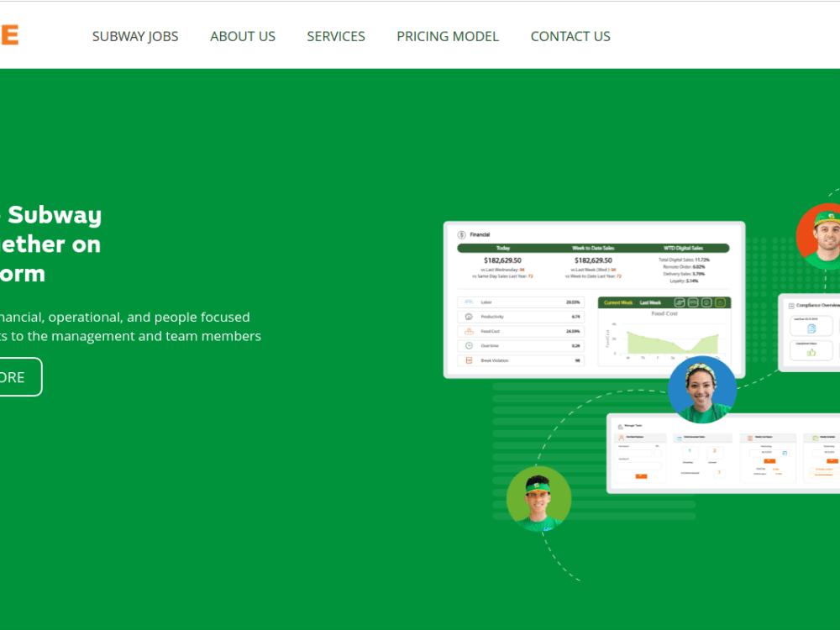
Task: Click the Compliance Overview header icon
Action: coord(791,306)
